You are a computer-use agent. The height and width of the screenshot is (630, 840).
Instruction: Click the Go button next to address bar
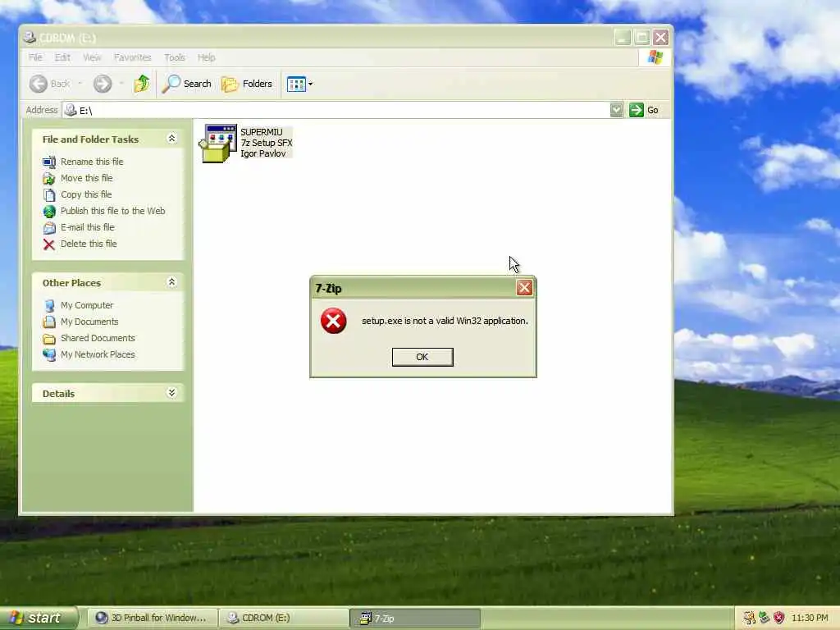(644, 110)
